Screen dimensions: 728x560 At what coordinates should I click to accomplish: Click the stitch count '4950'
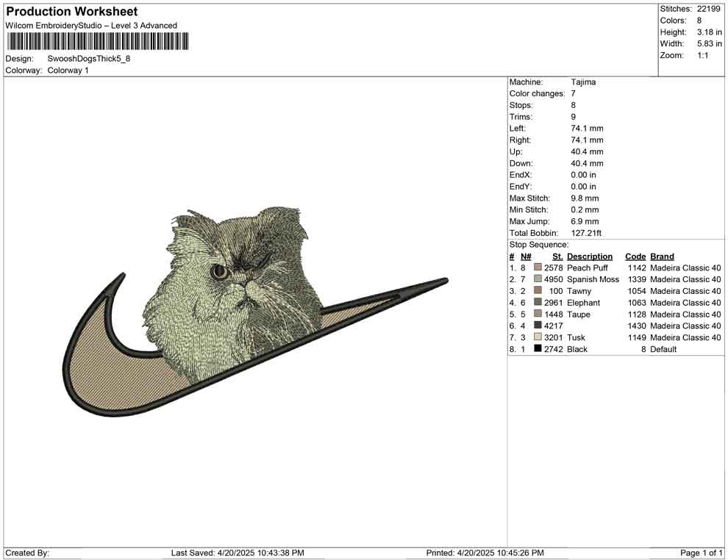pyautogui.click(x=554, y=279)
